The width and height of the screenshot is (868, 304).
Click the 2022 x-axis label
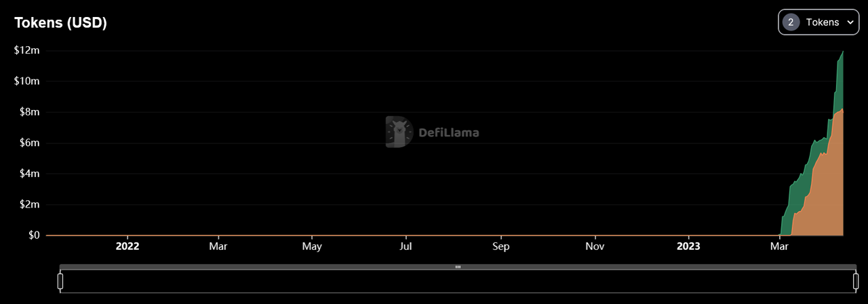[x=127, y=246]
